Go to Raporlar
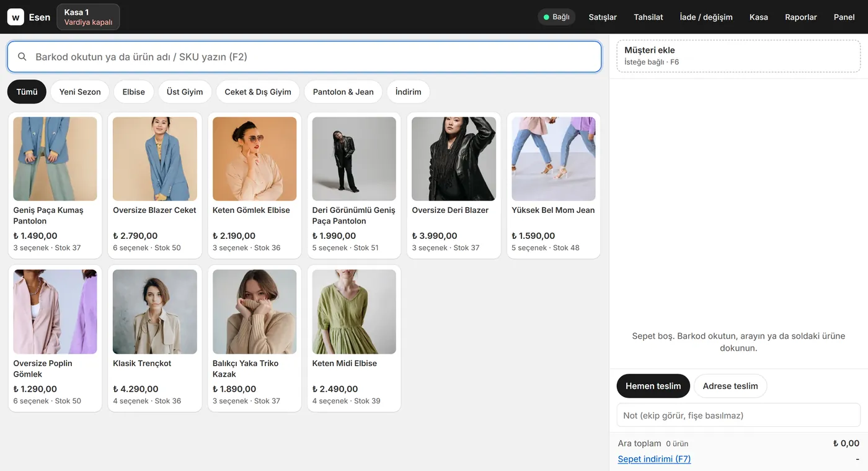The width and height of the screenshot is (868, 471). point(801,17)
